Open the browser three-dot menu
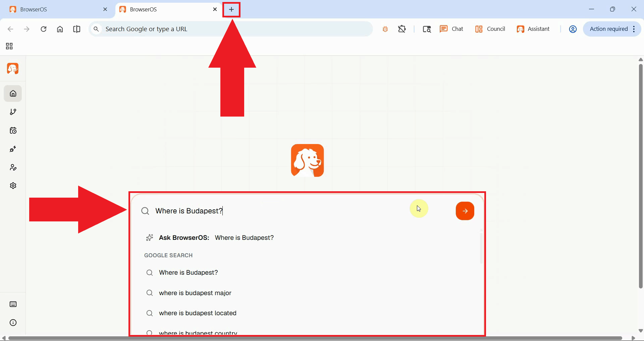Viewport: 644px width, 341px height. point(634,29)
